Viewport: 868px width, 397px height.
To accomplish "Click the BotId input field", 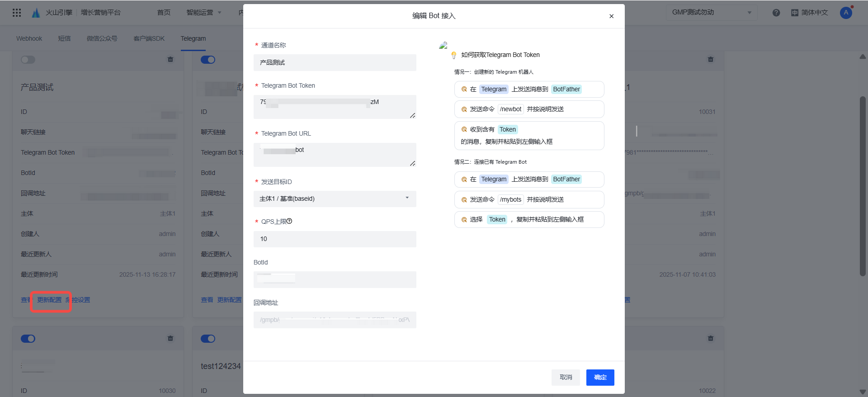I will coord(335,279).
